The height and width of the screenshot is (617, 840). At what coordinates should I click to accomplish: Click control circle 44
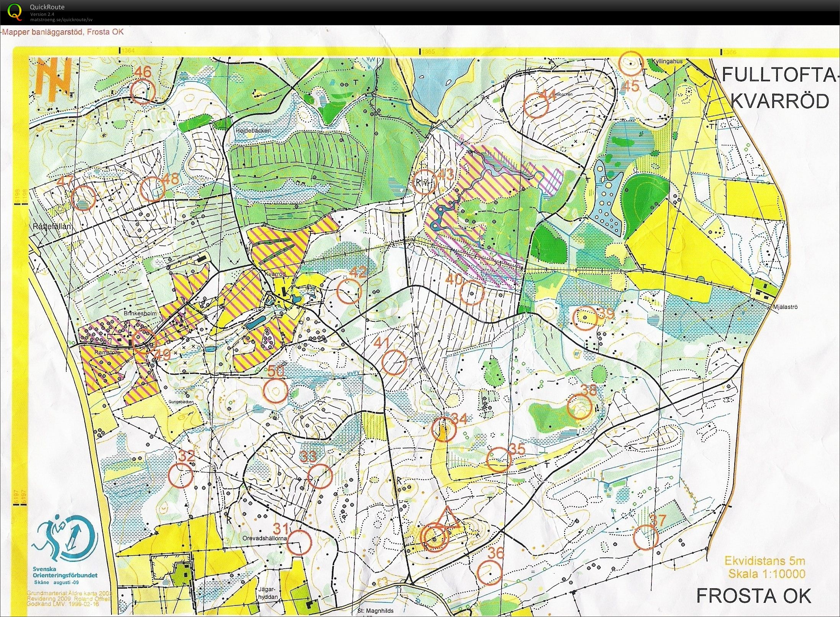[536, 105]
